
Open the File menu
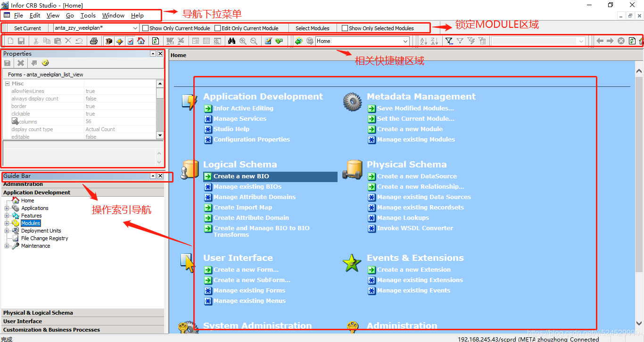pyautogui.click(x=18, y=15)
